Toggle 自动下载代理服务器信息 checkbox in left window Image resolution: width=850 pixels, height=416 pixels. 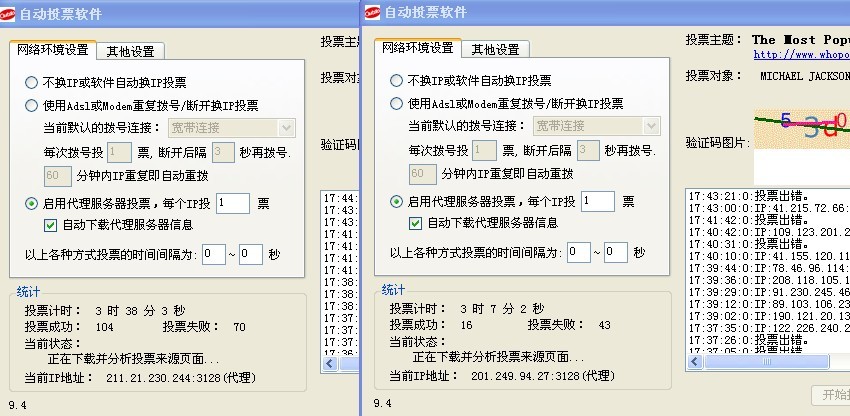(50, 225)
